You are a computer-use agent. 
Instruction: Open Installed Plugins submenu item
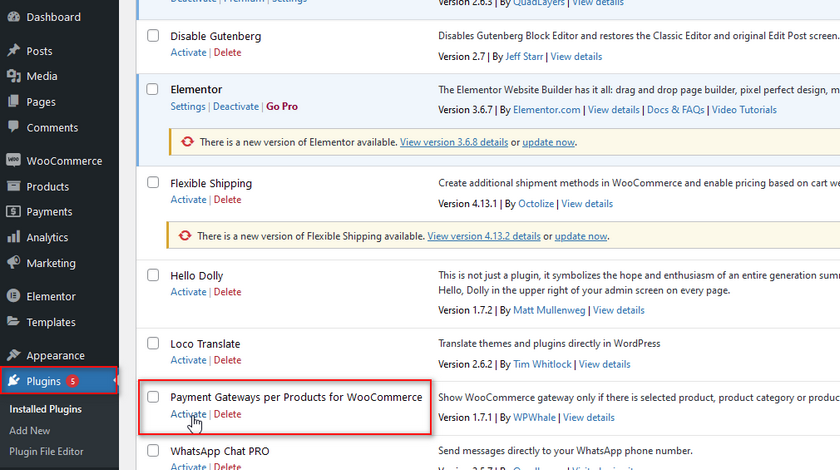pyautogui.click(x=46, y=409)
